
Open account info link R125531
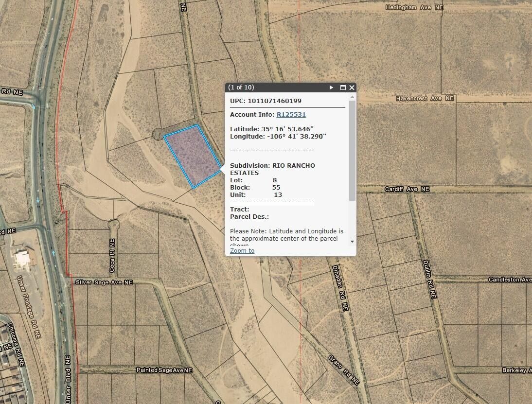[291, 115]
